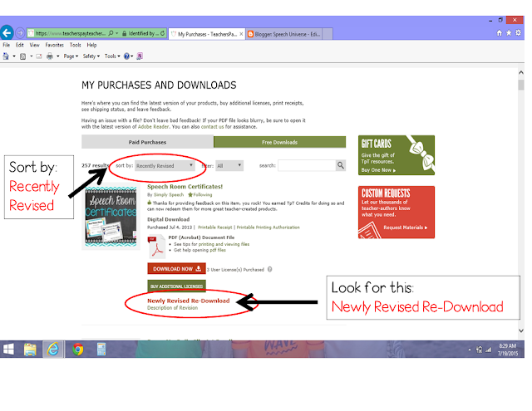532x411 pixels.
Task: Click the Favorites star icon at top right
Action: 509,33
